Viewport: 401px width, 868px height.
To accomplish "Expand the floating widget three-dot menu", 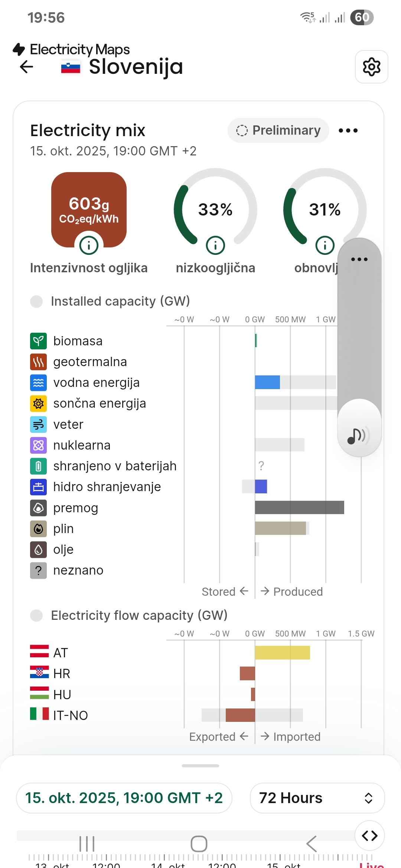I will pyautogui.click(x=359, y=259).
